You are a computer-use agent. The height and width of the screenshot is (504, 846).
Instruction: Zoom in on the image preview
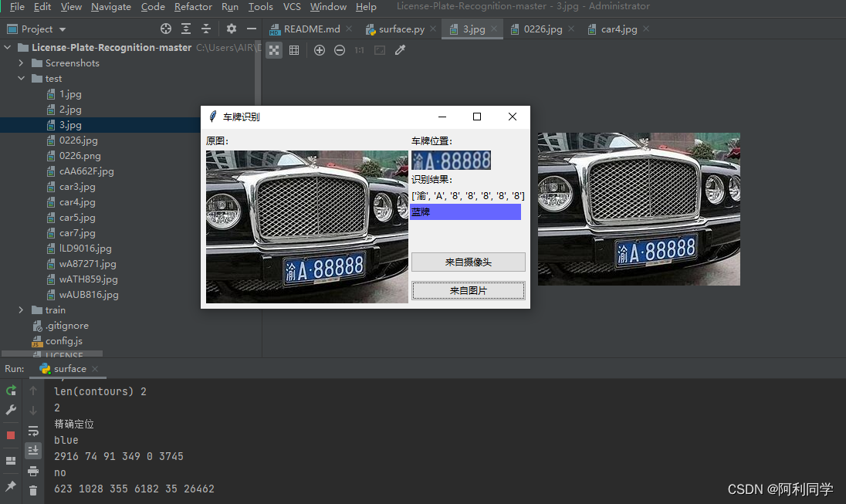(320, 50)
